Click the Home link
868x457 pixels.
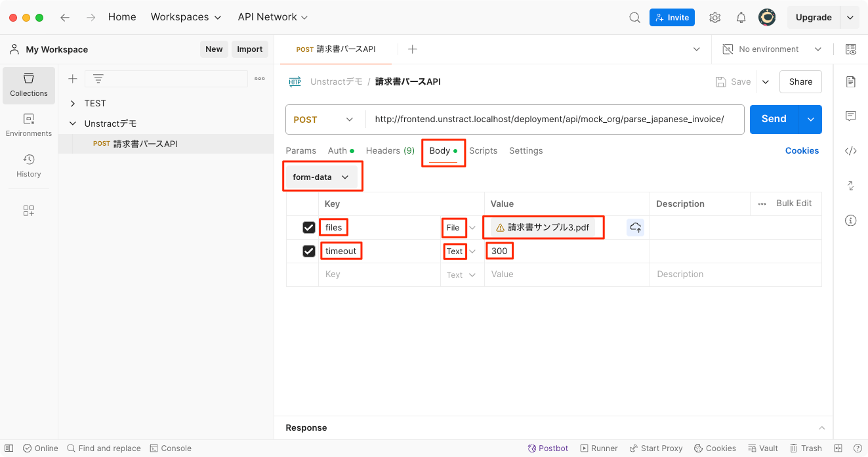(x=122, y=17)
